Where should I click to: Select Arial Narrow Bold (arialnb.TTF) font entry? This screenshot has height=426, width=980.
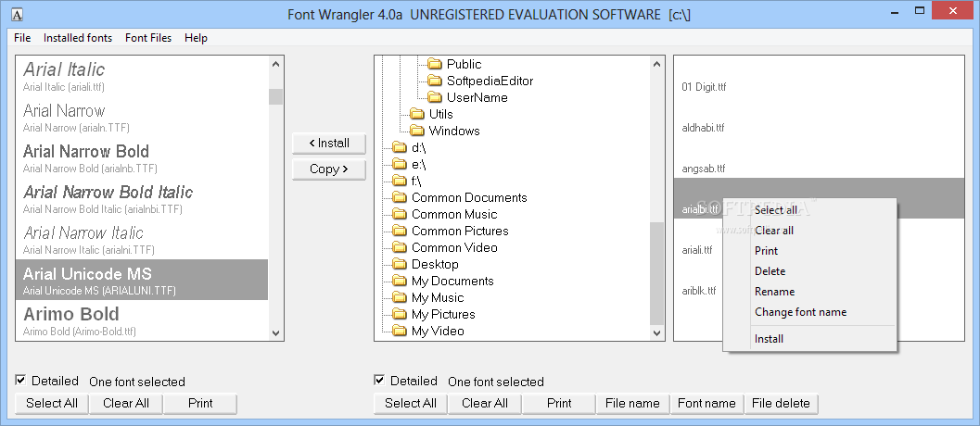[x=142, y=157]
